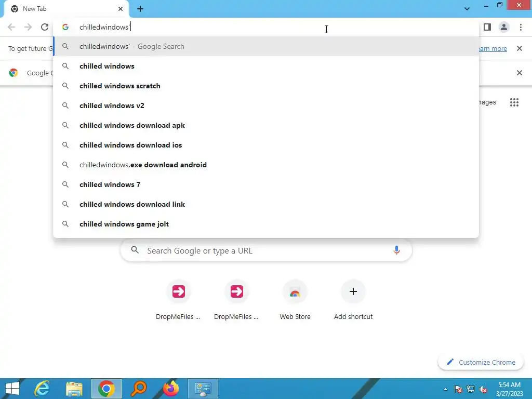Viewport: 532px width, 399px height.
Task: Open Chrome side panel icon
Action: pos(487,27)
